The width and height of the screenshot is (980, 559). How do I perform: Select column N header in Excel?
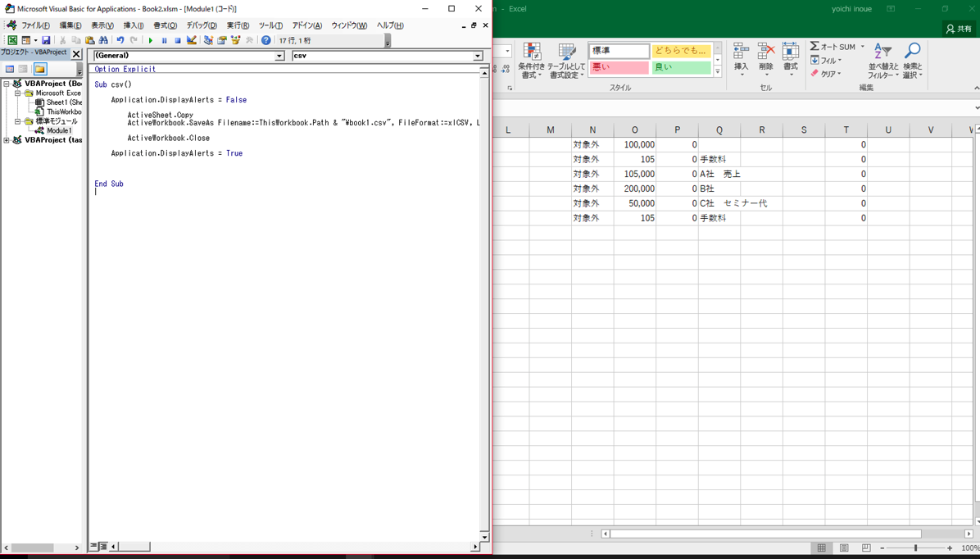click(592, 130)
